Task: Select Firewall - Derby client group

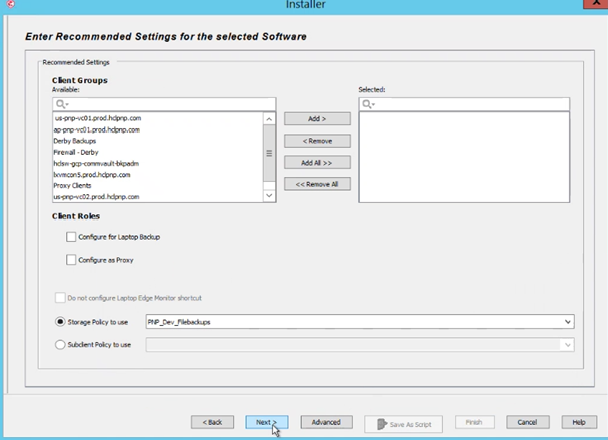Action: 76,152
